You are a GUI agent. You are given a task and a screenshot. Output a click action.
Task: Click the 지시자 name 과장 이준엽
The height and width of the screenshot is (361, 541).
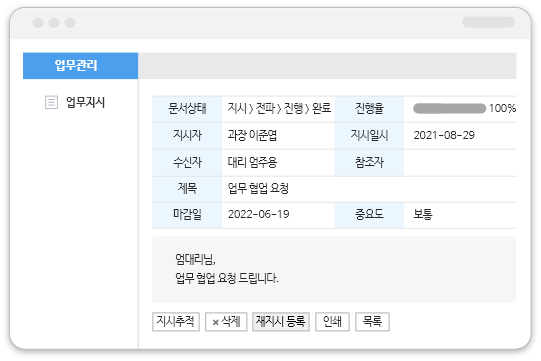pos(252,135)
